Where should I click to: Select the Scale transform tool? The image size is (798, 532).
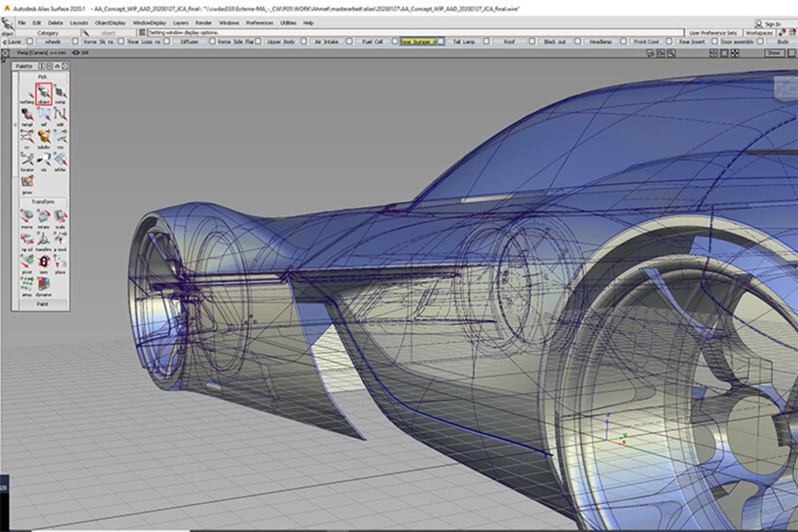[60, 219]
